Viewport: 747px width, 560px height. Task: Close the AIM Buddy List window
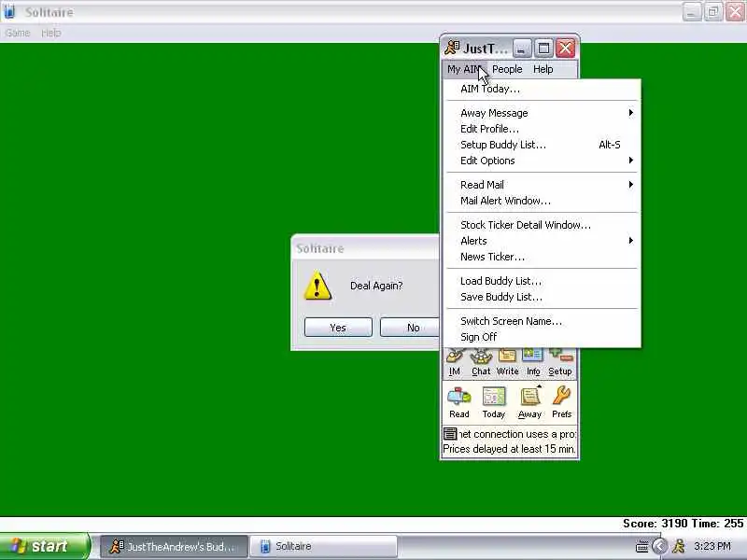[566, 49]
